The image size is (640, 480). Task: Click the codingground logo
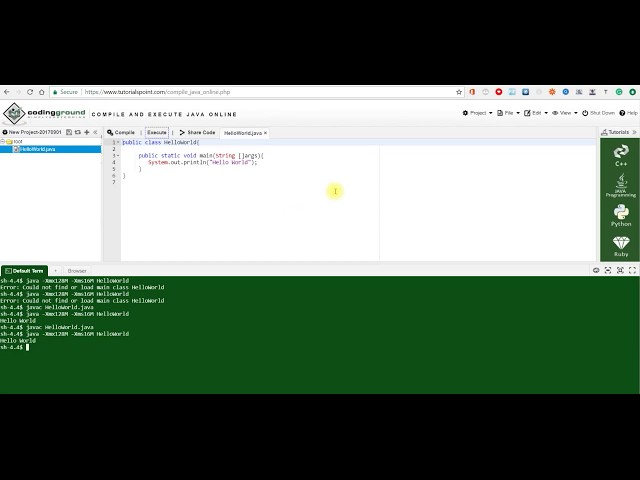(44, 113)
